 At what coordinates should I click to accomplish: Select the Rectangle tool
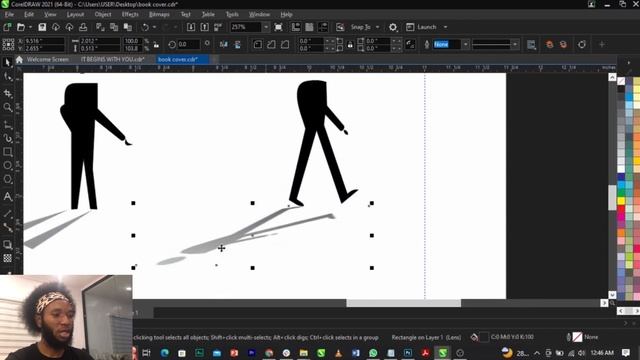(7, 152)
